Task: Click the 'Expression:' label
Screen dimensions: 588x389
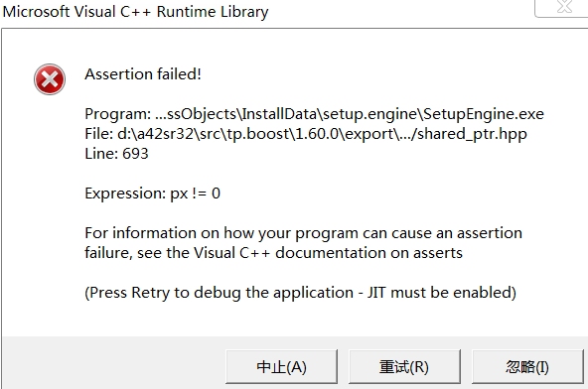Action: tap(125, 194)
